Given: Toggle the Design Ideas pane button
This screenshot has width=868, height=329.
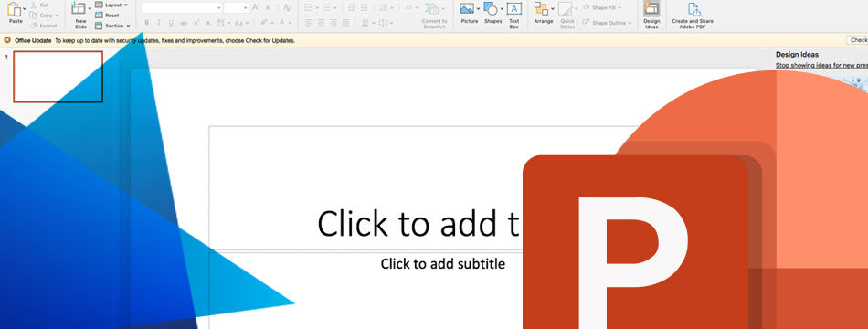Looking at the screenshot, I should [651, 15].
